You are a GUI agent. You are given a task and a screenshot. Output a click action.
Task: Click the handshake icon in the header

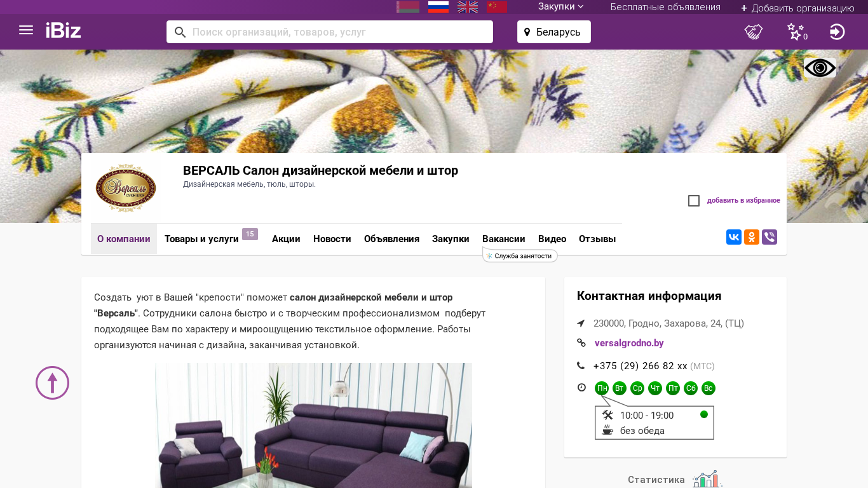[x=754, y=32]
